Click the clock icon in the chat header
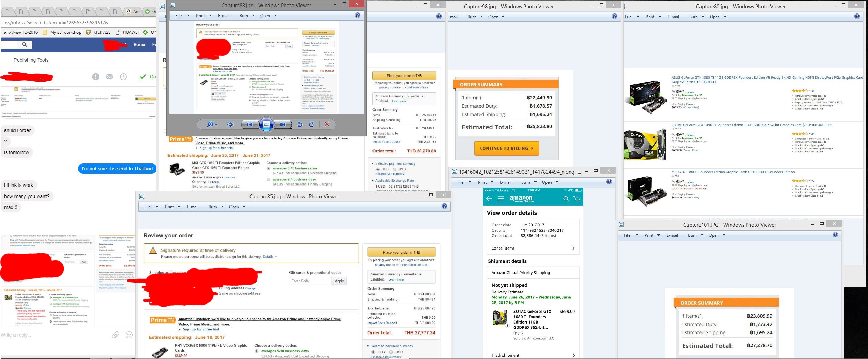Screen dimensions: 868x359 tap(123, 77)
